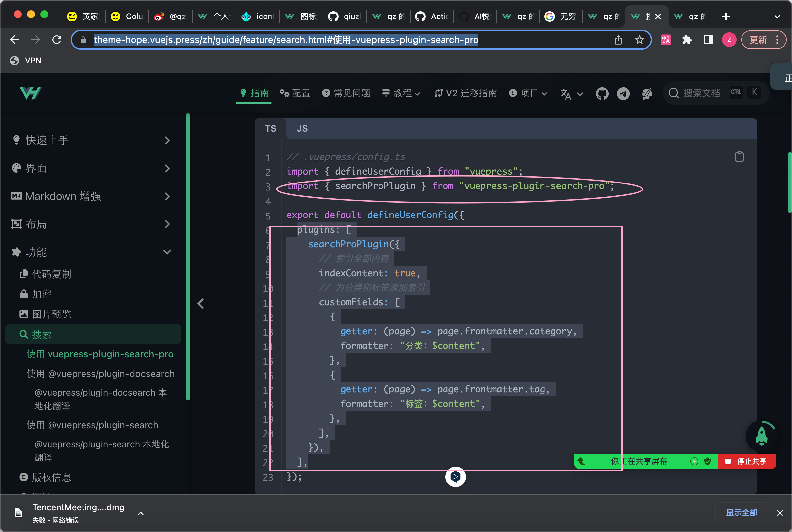
Task: Switch to the Actions GitHub tab
Action: click(x=432, y=16)
